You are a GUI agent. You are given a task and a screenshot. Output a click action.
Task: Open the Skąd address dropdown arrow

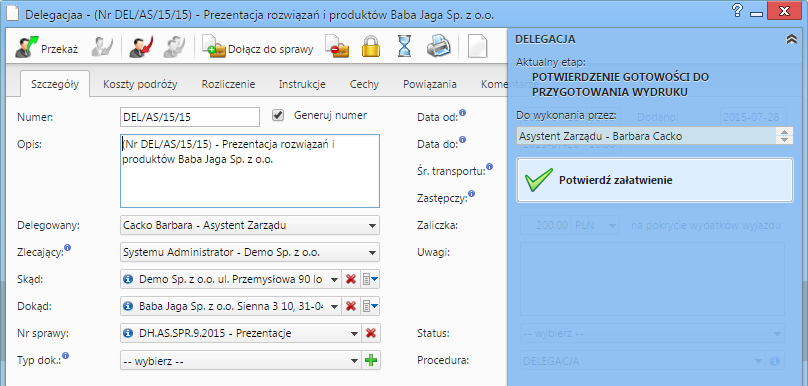coord(334,279)
